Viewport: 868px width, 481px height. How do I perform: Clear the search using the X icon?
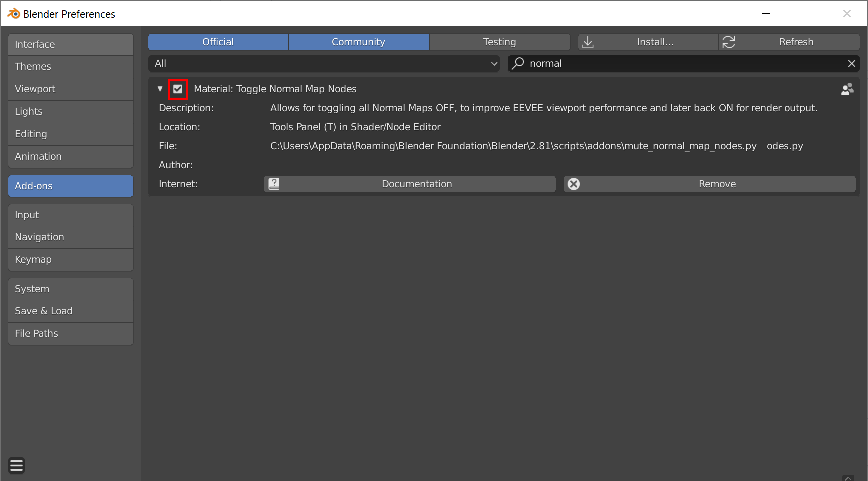point(851,63)
